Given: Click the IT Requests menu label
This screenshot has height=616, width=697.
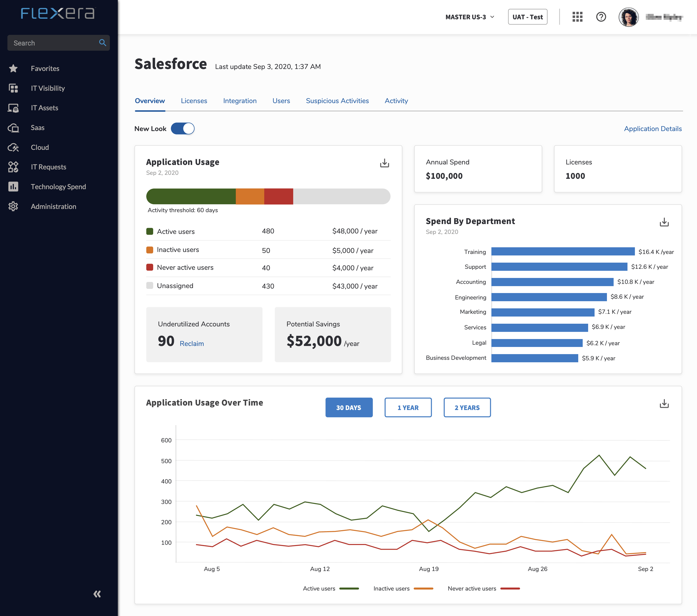Looking at the screenshot, I should [x=48, y=167].
